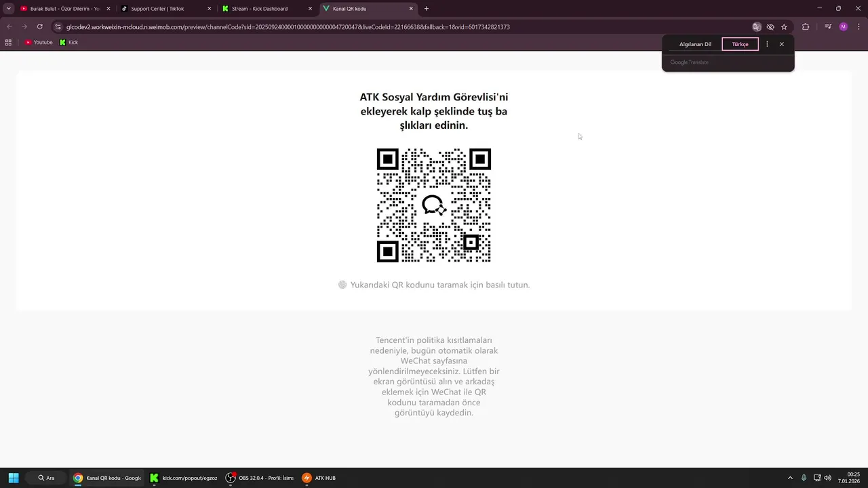Minimize the Chrome window
This screenshot has width=868, height=488.
coord(819,9)
